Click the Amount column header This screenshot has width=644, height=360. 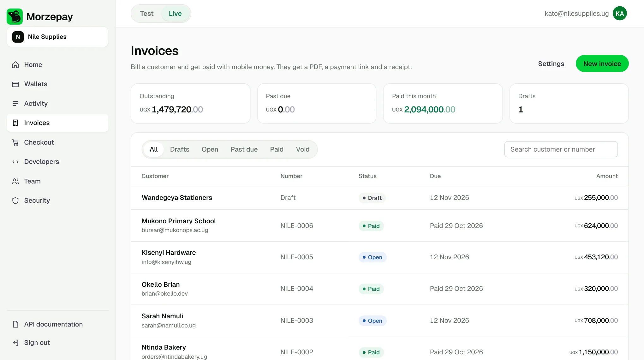(x=607, y=176)
